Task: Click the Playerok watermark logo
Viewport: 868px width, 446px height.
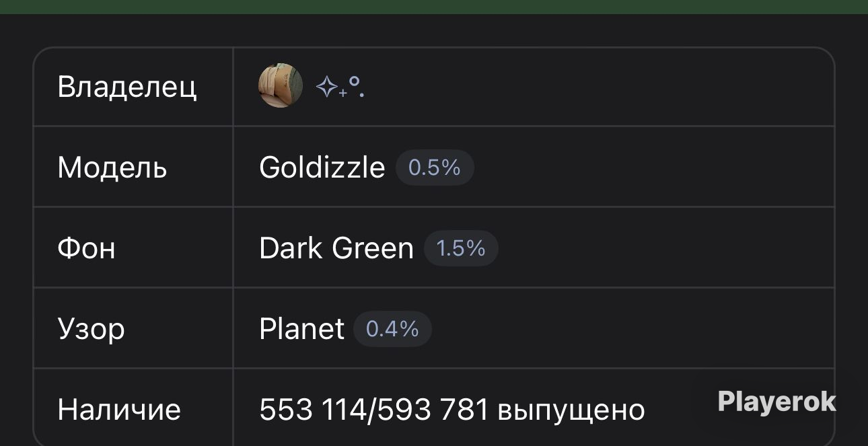Action: [x=776, y=402]
